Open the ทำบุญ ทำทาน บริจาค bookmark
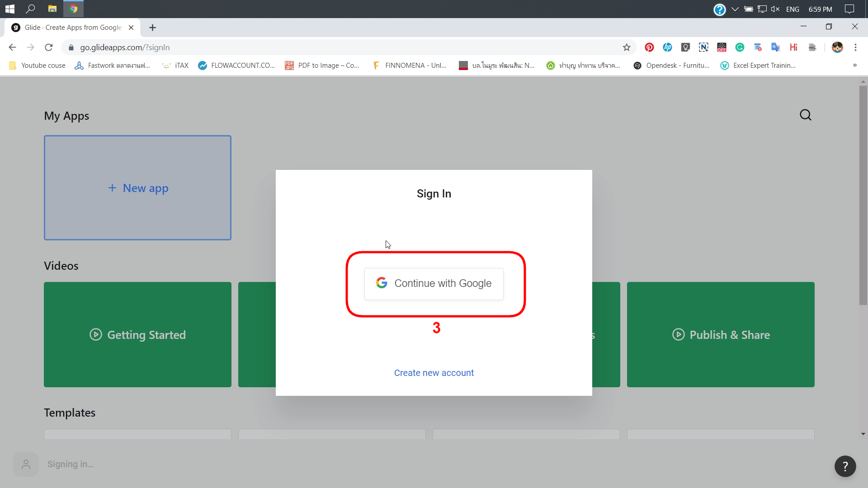Screen dimensions: 868x488 point(583,66)
